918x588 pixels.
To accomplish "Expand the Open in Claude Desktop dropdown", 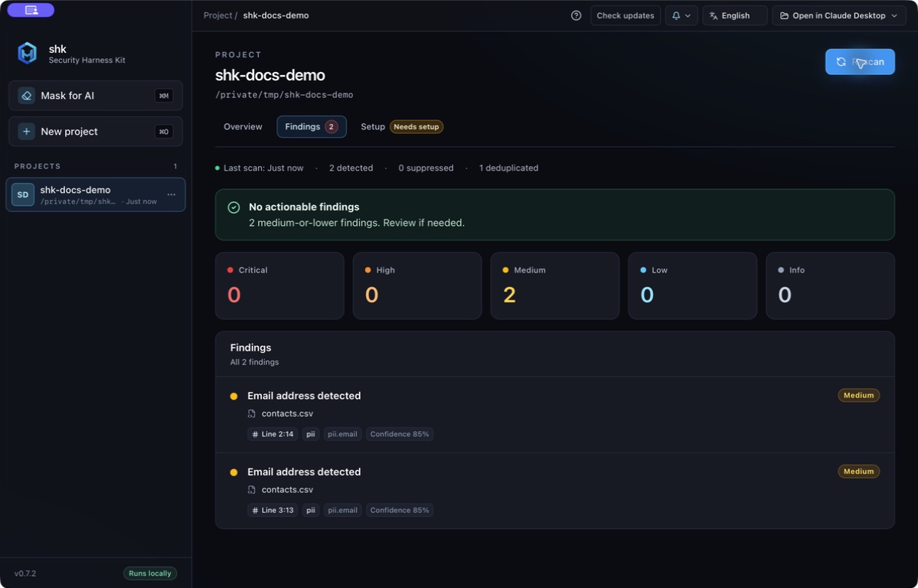I will pyautogui.click(x=839, y=16).
